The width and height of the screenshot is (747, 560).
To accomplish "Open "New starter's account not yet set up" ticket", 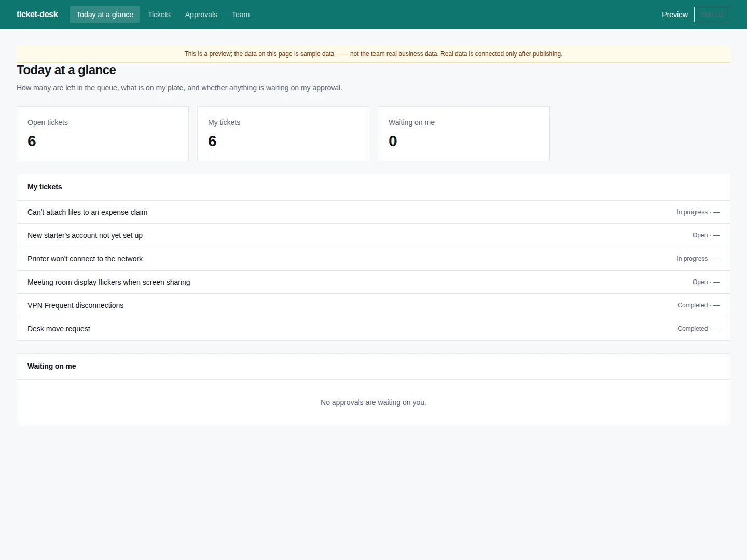I will [x=374, y=235].
